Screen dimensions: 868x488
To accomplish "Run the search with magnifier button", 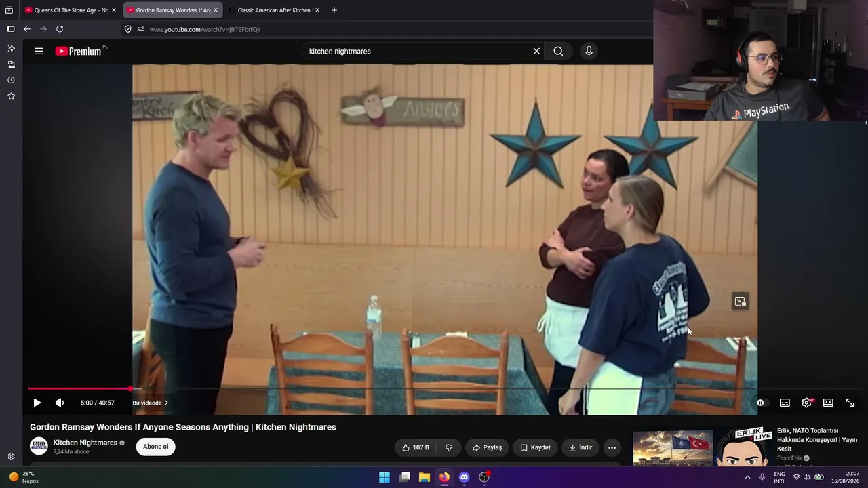I will [x=558, y=51].
